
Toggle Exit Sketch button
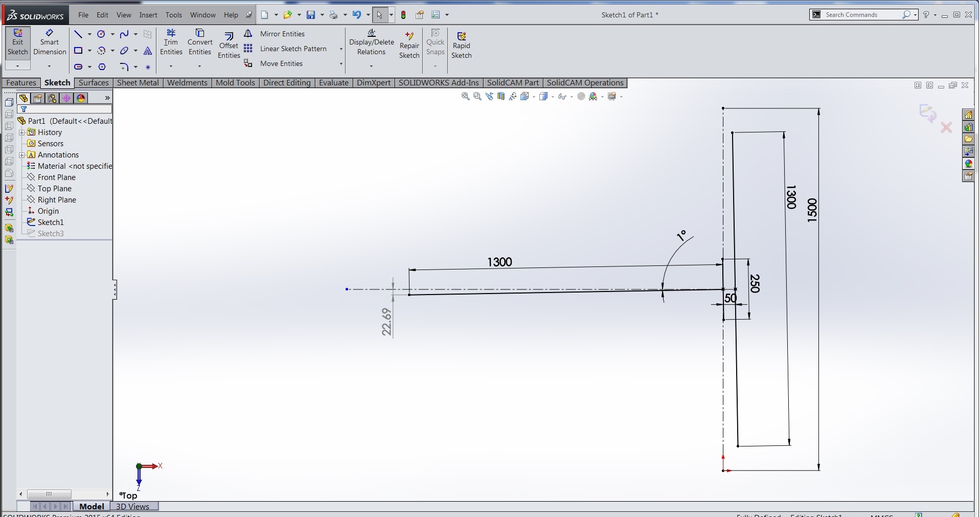tap(17, 42)
